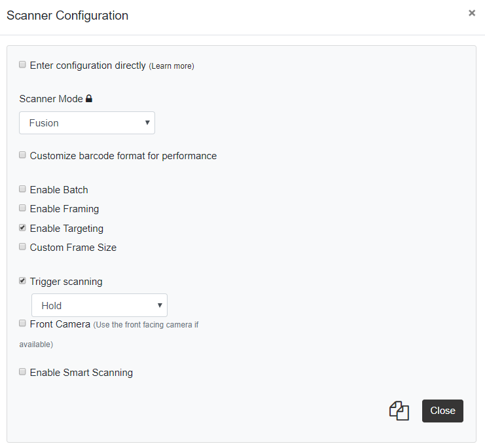Click the Scanner Configuration dialog title
The height and width of the screenshot is (448, 485).
(67, 16)
